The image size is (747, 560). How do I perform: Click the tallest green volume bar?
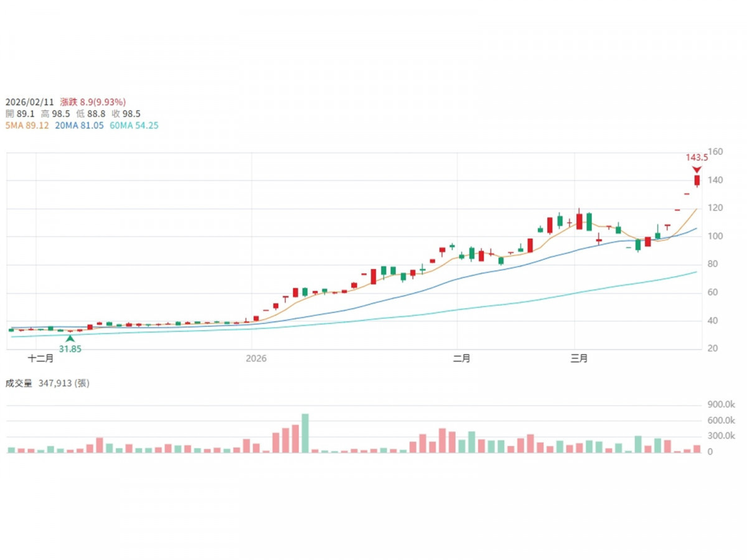point(305,433)
